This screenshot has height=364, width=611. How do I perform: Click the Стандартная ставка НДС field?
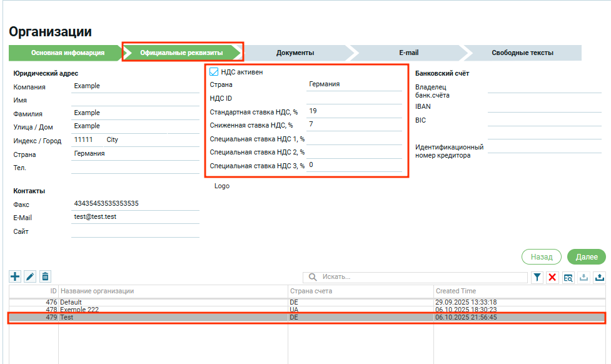coord(354,111)
